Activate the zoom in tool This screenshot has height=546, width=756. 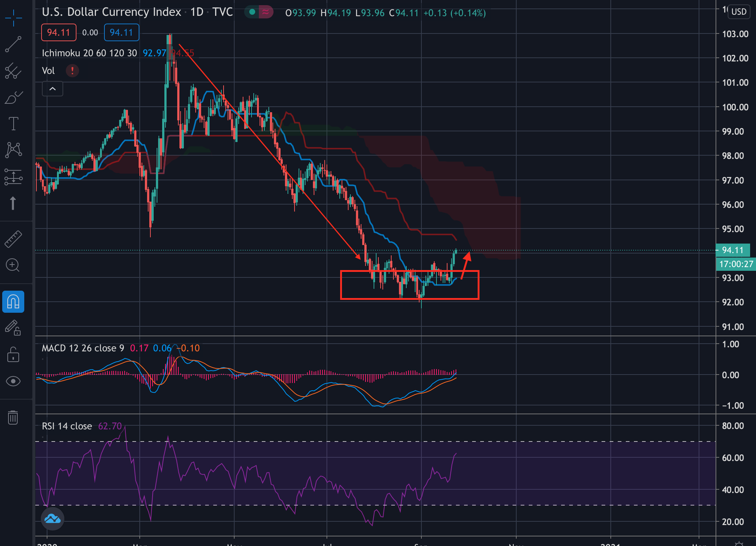coord(13,265)
